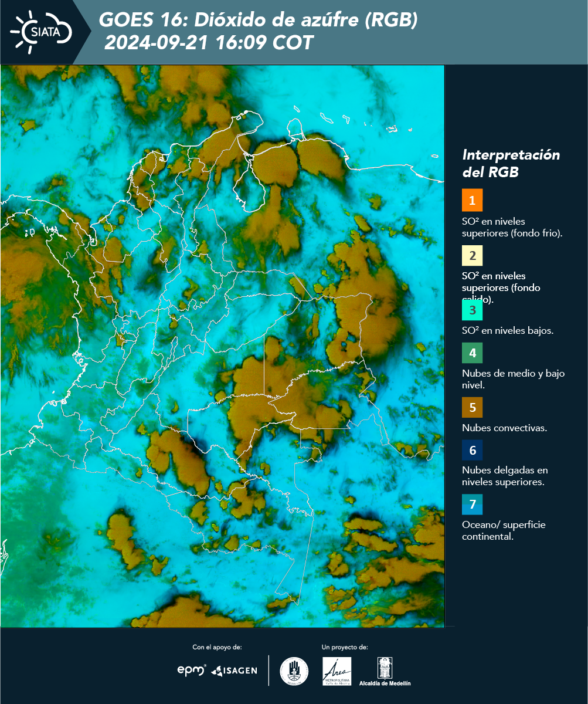Viewport: 588px width, 704px height.
Task: Click the title 'GOES 16: Dióxido de azúfre (RGB)'
Action: click(258, 21)
